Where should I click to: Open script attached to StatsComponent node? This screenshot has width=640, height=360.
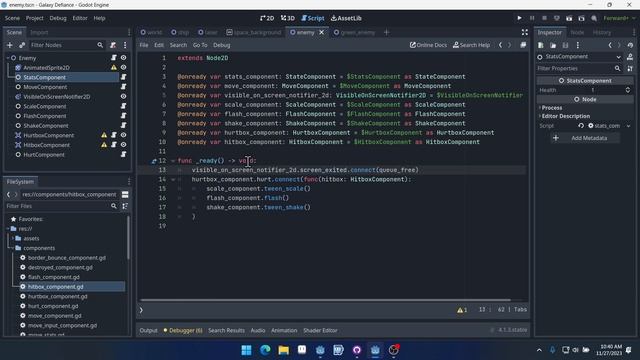pos(123,77)
